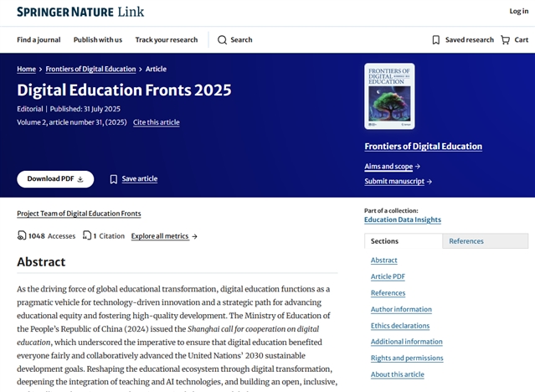Expand Track your research menu
This screenshot has width=535, height=392.
coord(167,40)
